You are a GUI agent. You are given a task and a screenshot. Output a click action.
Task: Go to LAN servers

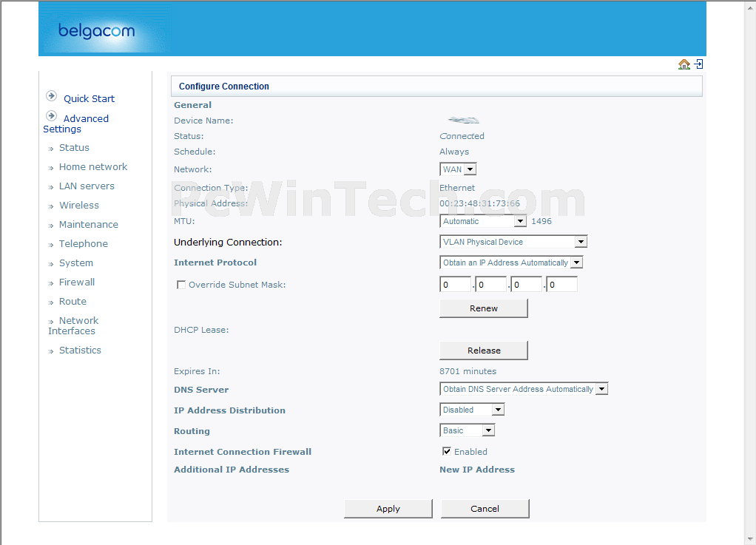point(87,186)
